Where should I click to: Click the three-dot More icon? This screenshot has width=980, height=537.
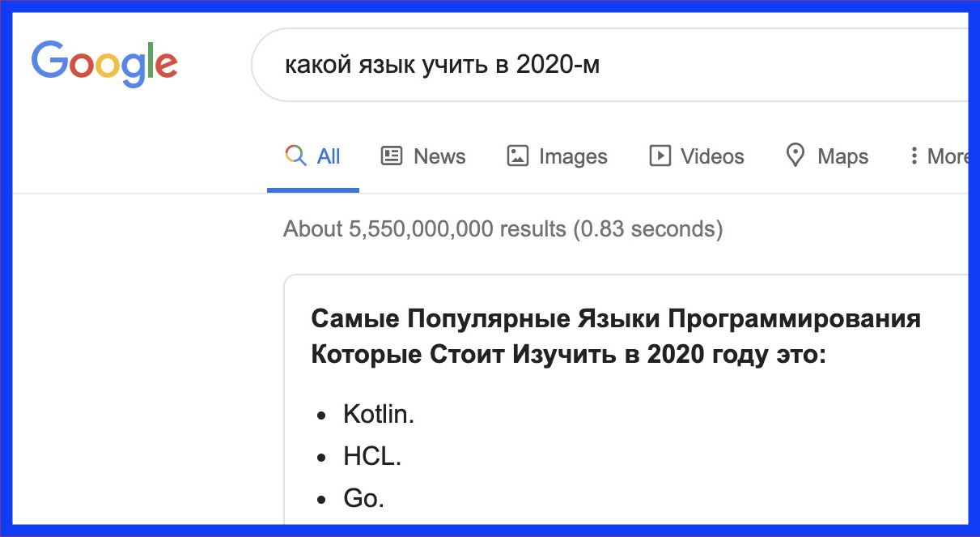click(914, 156)
